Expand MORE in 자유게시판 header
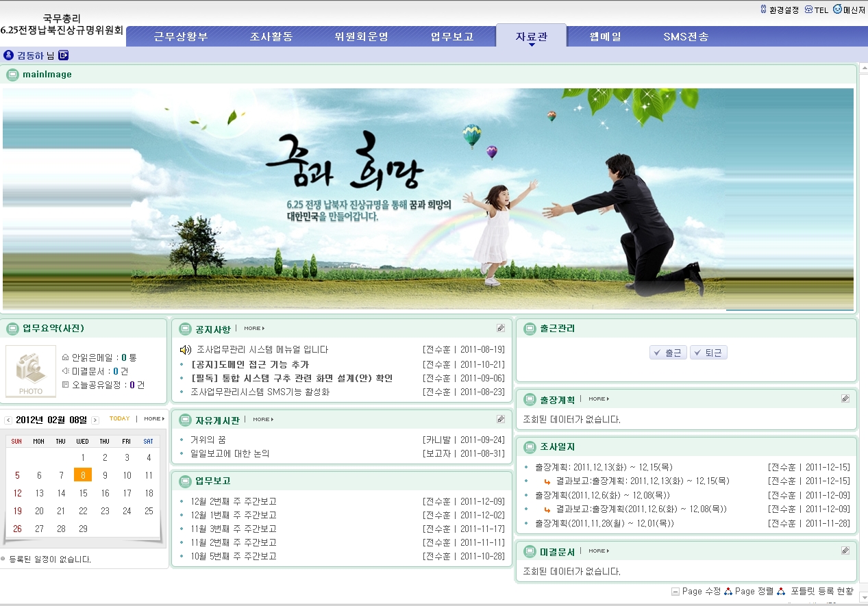868x606 pixels. (262, 419)
